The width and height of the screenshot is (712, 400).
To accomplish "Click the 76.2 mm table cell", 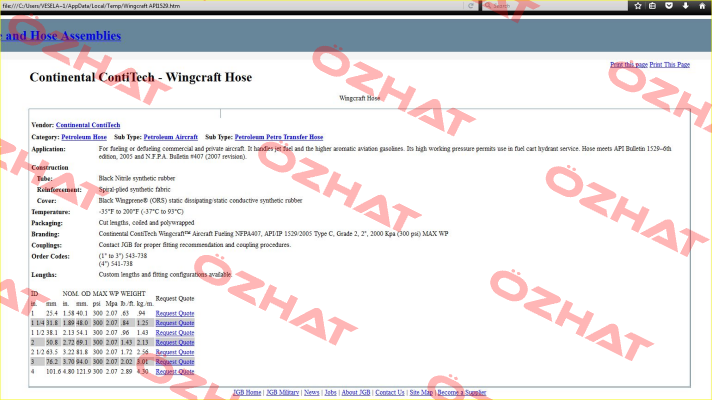I will (x=52, y=362).
